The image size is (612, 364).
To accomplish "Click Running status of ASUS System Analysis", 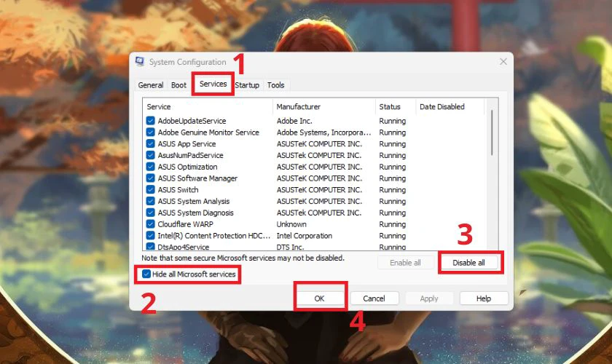I will [x=392, y=202].
